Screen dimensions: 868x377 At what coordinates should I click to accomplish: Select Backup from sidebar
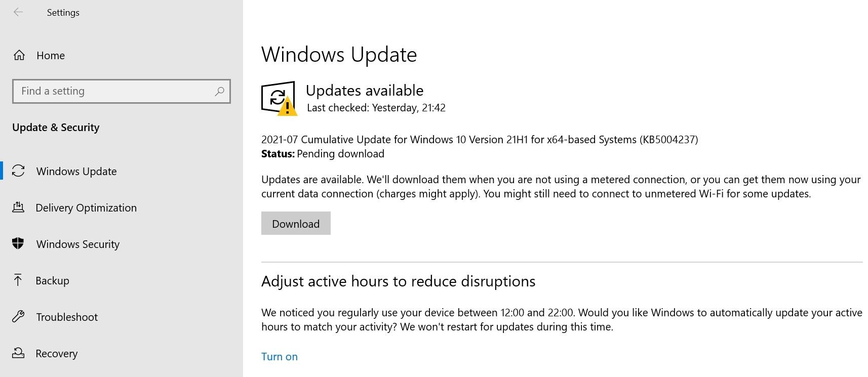(52, 280)
